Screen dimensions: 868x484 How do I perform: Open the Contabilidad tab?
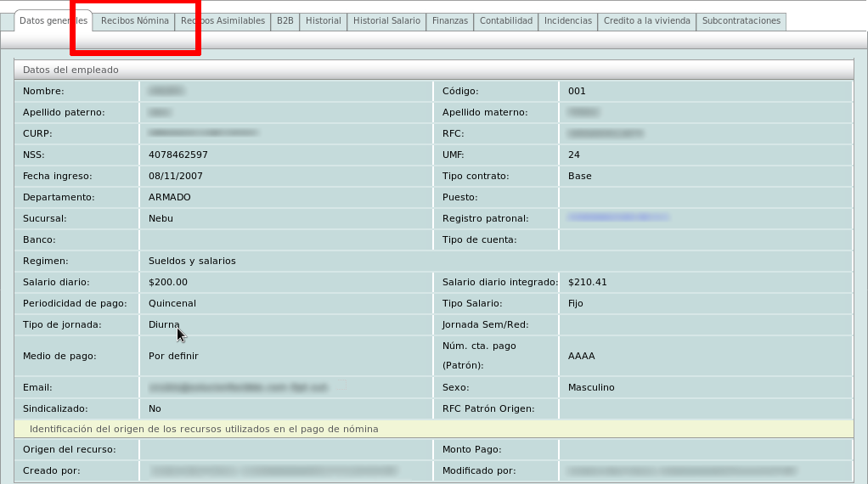(505, 21)
